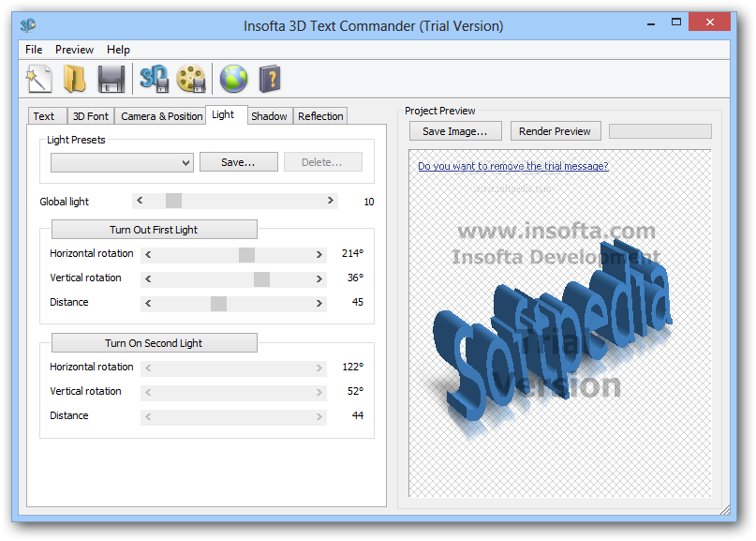Click the New Project wizard icon

click(x=38, y=79)
